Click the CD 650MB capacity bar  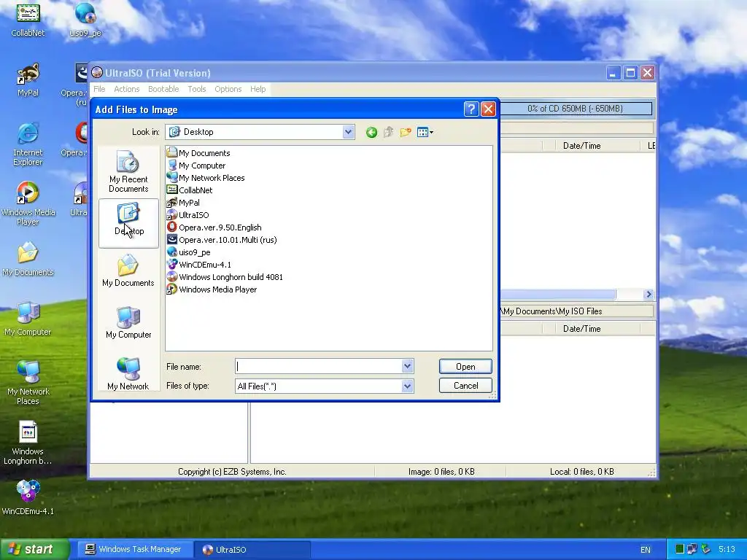tap(576, 109)
